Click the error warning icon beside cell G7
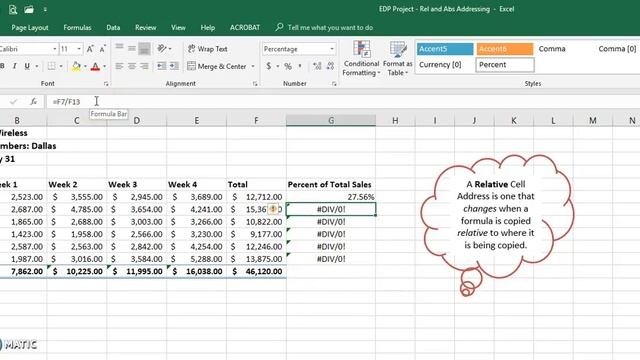Image resolution: width=640 pixels, height=360 pixels. pos(273,209)
